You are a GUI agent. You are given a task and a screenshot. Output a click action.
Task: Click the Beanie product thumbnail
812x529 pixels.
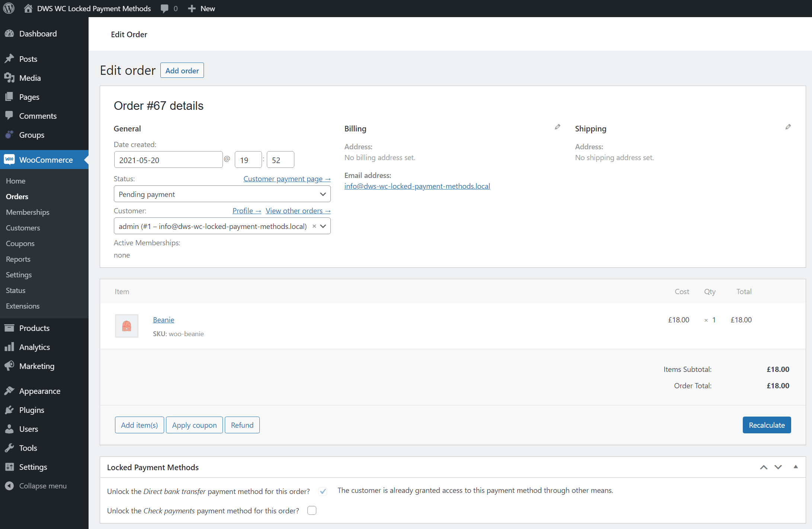pos(127,326)
